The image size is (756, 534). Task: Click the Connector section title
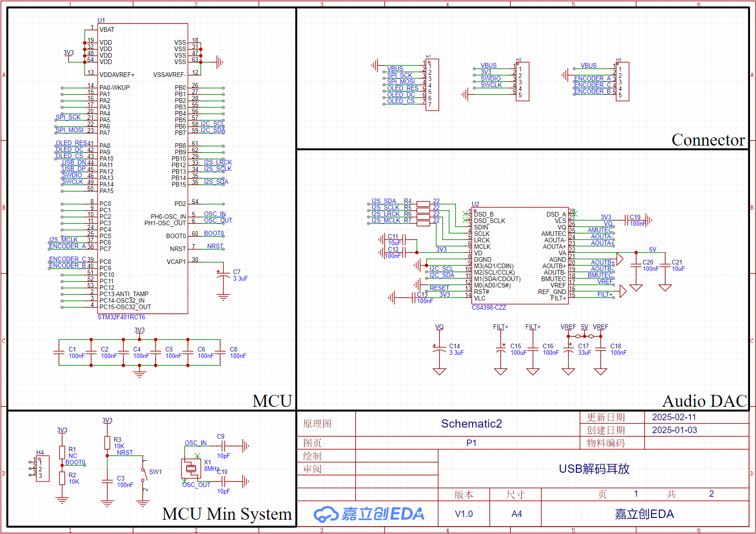click(x=708, y=140)
